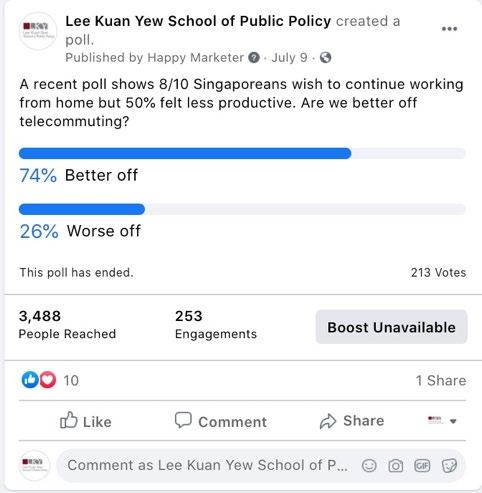Click the Boost Unavailable button
The height and width of the screenshot is (493, 482).
coord(391,327)
